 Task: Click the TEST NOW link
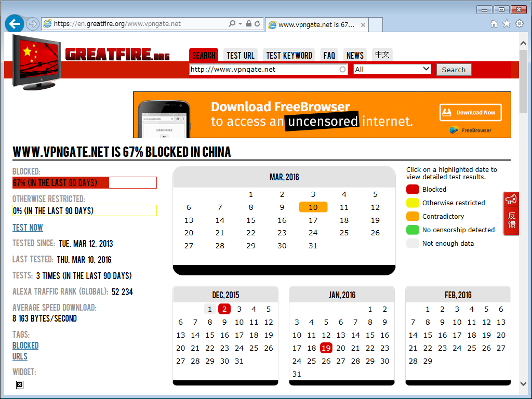coord(28,228)
